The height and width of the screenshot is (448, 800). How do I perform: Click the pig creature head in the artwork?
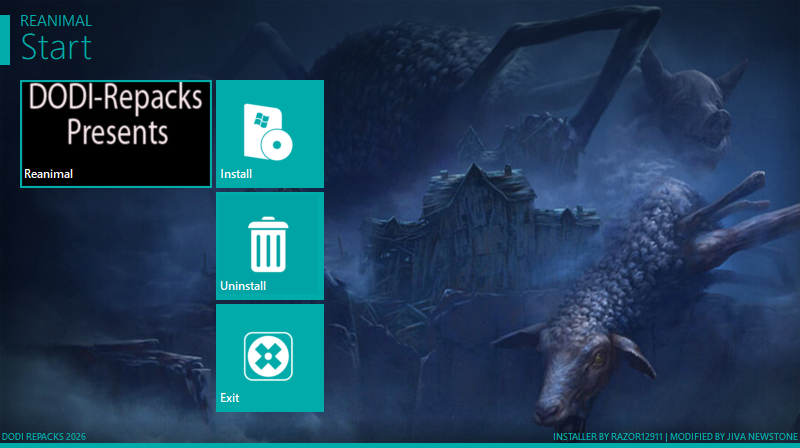click(x=700, y=110)
